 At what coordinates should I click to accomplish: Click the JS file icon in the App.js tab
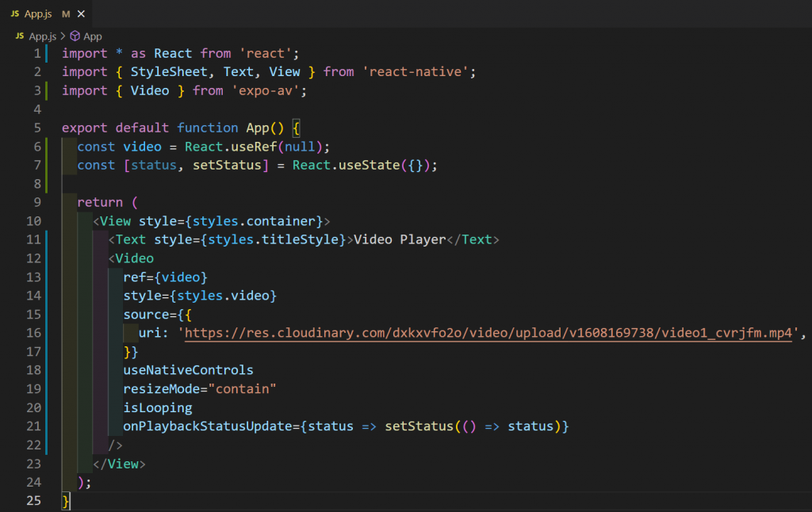click(x=15, y=14)
